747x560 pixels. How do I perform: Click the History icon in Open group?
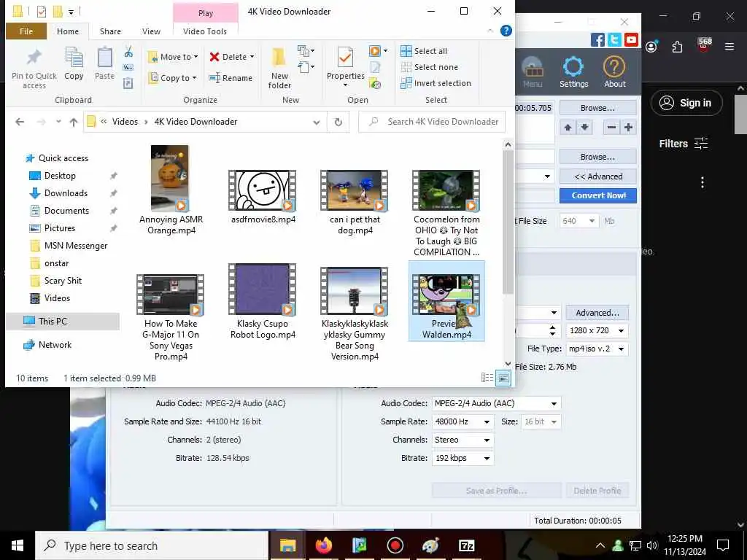coord(375,85)
